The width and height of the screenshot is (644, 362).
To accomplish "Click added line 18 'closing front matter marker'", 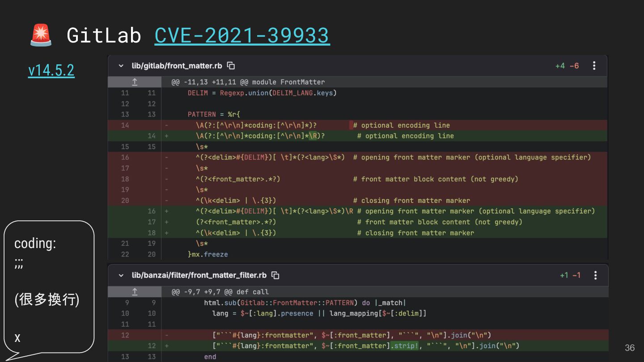I will 358,233.
